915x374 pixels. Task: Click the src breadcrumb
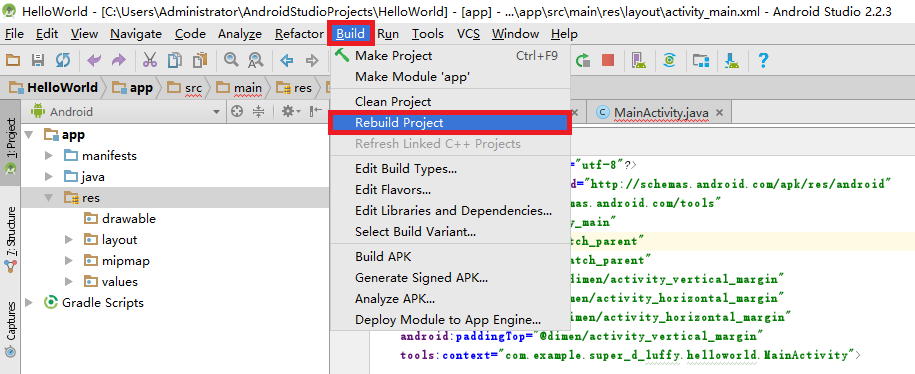185,88
